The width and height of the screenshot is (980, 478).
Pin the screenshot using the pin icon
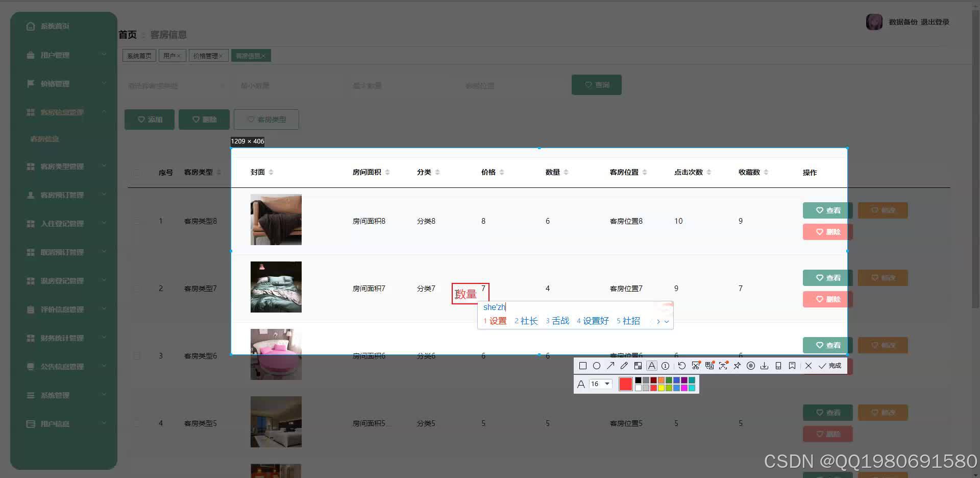click(737, 366)
